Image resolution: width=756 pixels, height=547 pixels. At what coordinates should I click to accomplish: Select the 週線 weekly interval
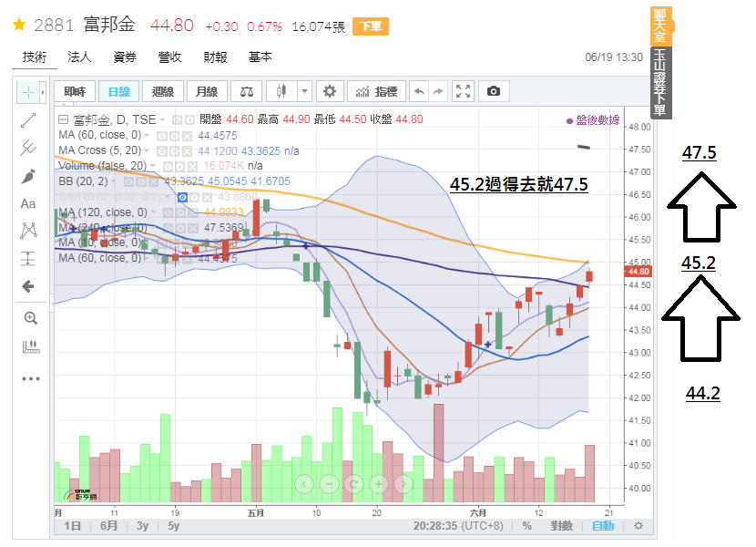click(163, 91)
